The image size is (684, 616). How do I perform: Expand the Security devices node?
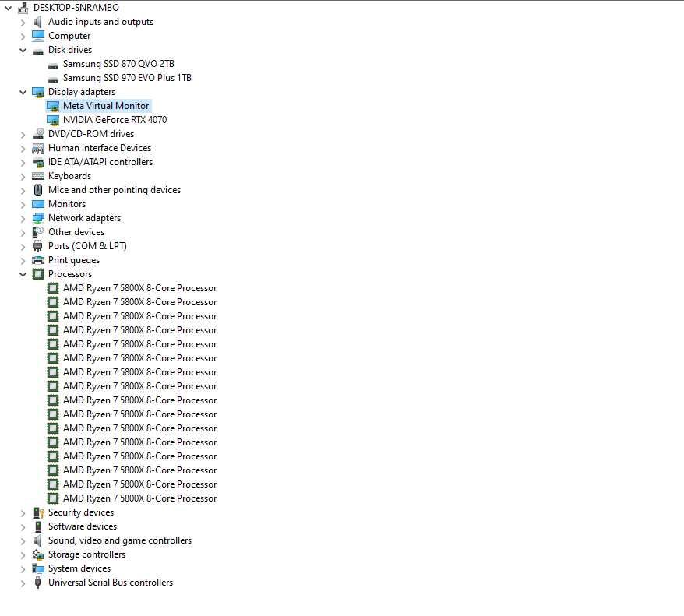[23, 513]
